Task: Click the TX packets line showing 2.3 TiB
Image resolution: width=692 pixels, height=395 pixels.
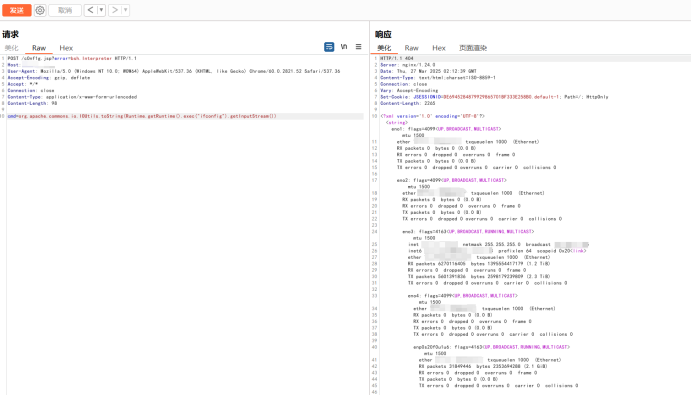Action: click(479, 277)
